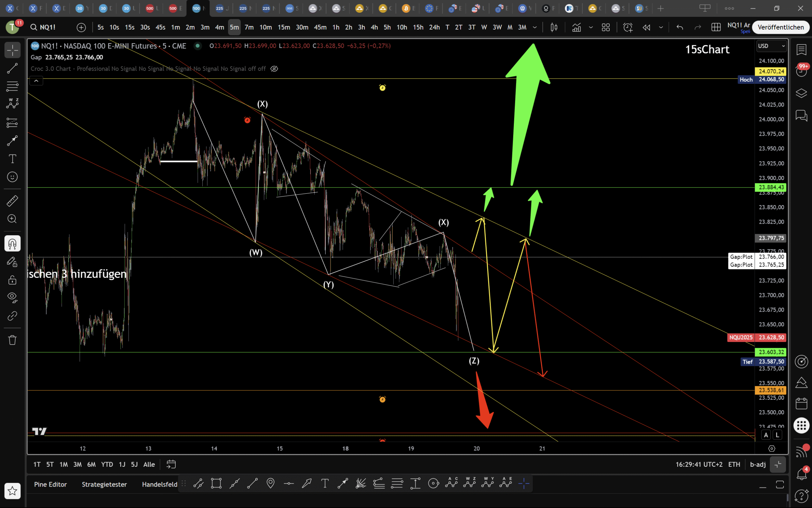Select the ruler measure tool
The image size is (812, 508).
[12, 201]
